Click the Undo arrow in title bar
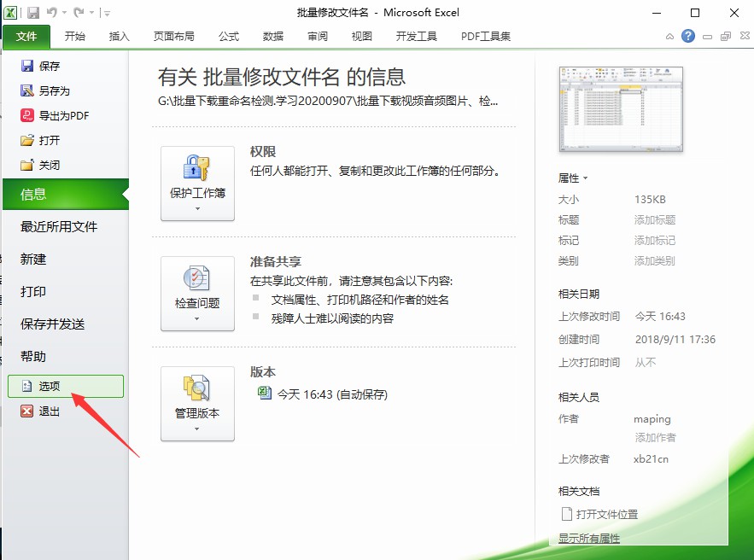The image size is (754, 560). [51, 13]
